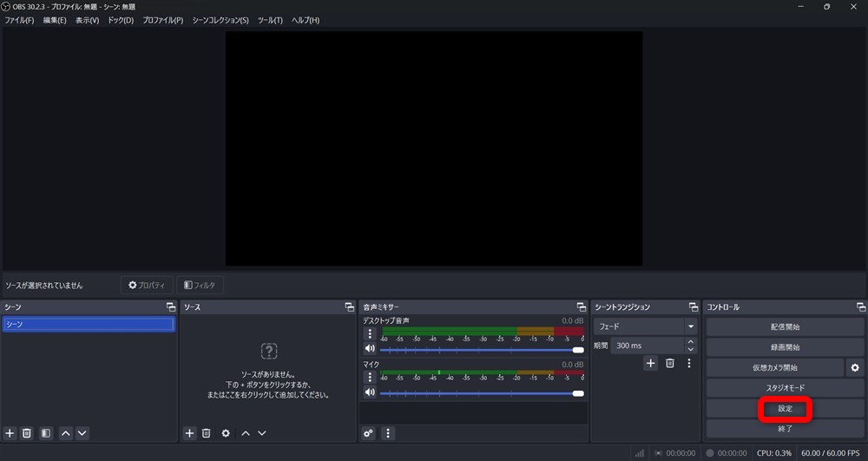
Task: Open ヘルプ(H) menu
Action: point(306,20)
